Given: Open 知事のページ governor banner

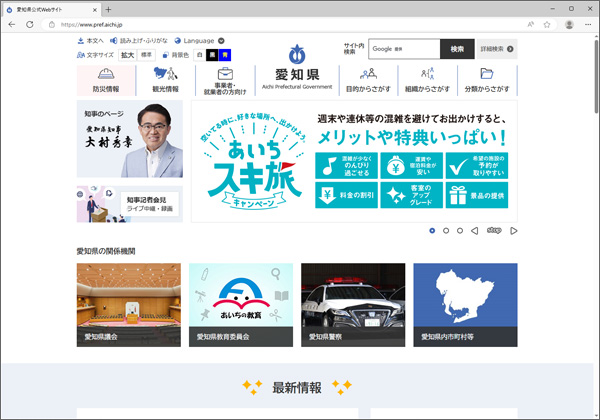Looking at the screenshot, I should pos(130,139).
